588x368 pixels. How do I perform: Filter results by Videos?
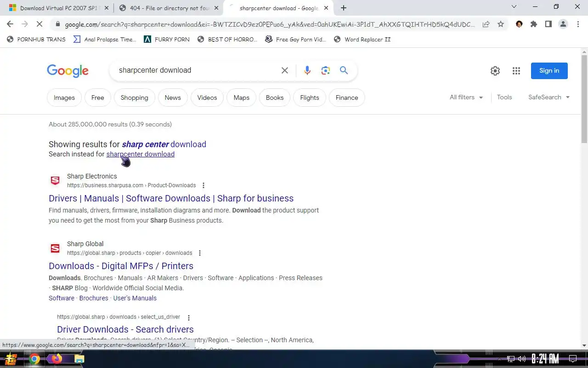207,98
